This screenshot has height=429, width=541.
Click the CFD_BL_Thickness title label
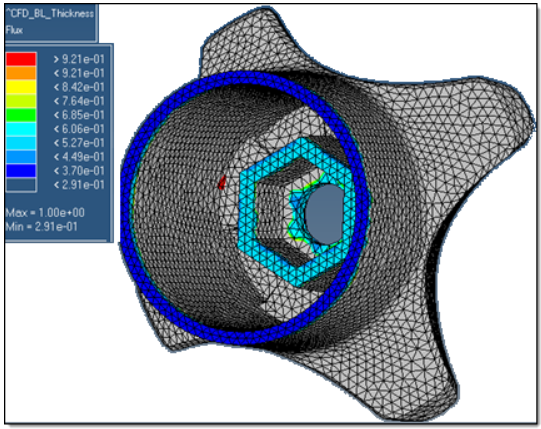click(50, 14)
